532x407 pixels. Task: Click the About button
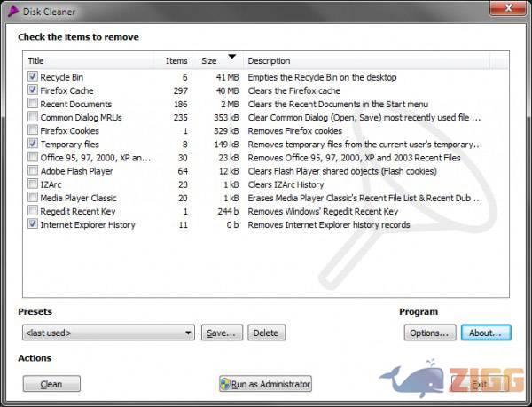coord(486,333)
